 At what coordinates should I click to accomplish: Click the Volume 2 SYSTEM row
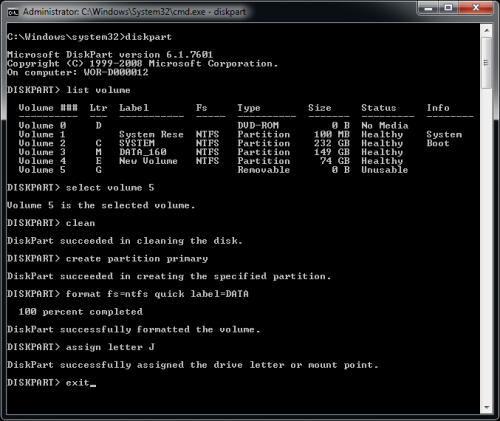pos(234,143)
